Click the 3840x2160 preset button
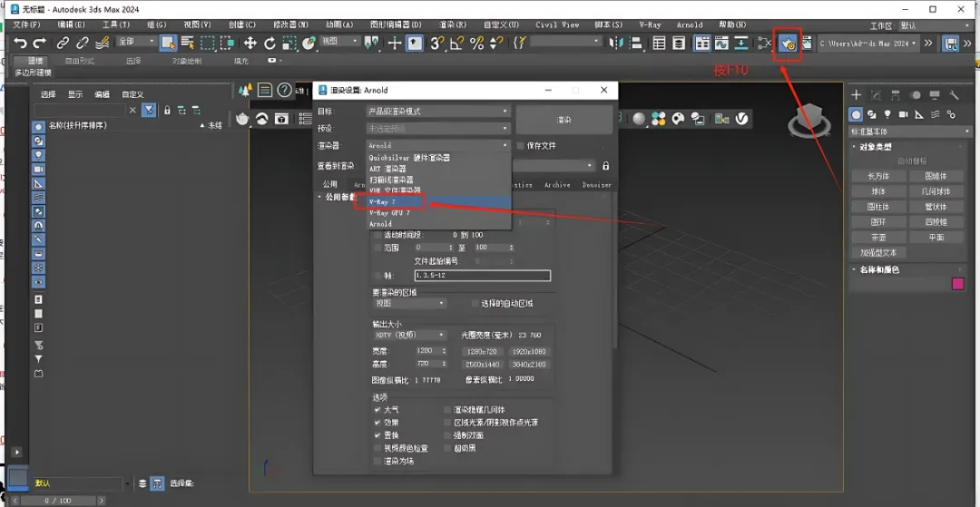 [x=529, y=364]
